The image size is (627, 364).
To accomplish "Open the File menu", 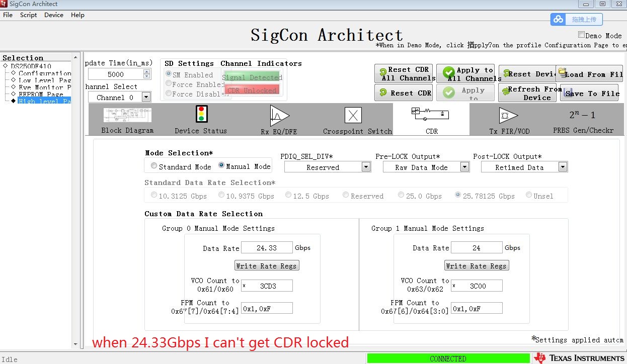I will 8,15.
